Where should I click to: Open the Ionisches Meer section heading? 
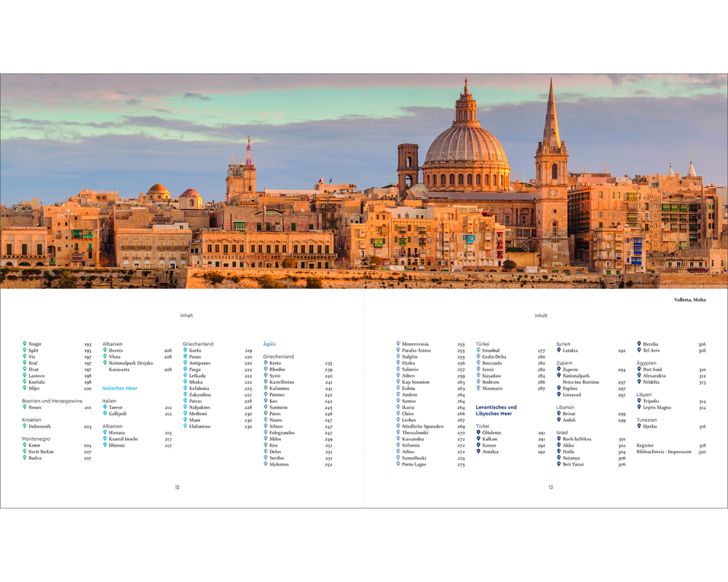coord(119,388)
